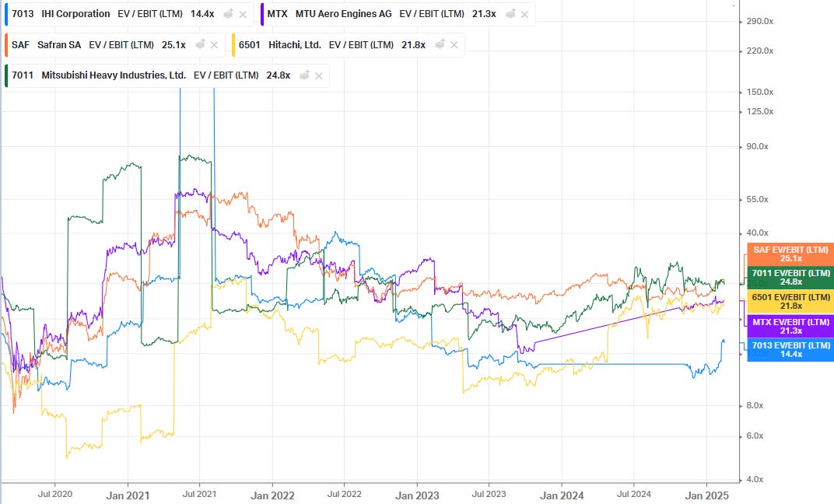The width and height of the screenshot is (834, 504).
Task: Click the add-layer icon on the Safran SA chip
Action: point(200,44)
